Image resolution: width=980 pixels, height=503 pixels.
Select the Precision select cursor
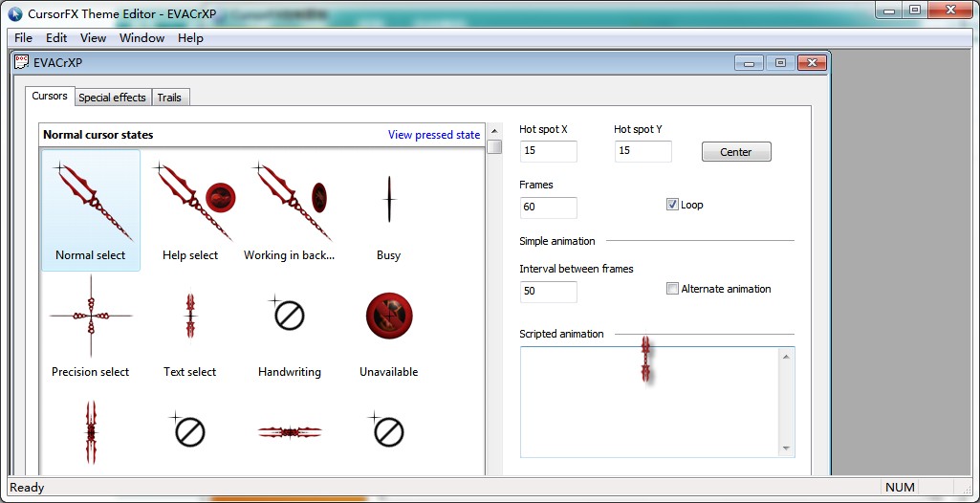tap(91, 327)
